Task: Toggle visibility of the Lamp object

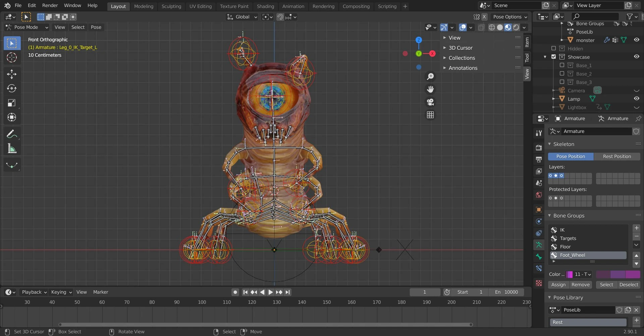Action: 636,98
